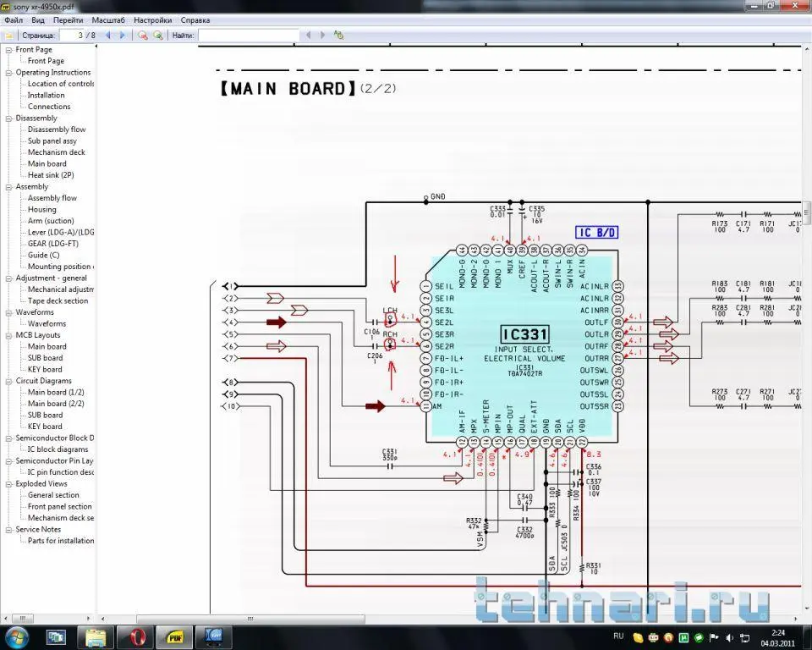
Task: Zoom in using green magnifier icon
Action: pos(158,36)
